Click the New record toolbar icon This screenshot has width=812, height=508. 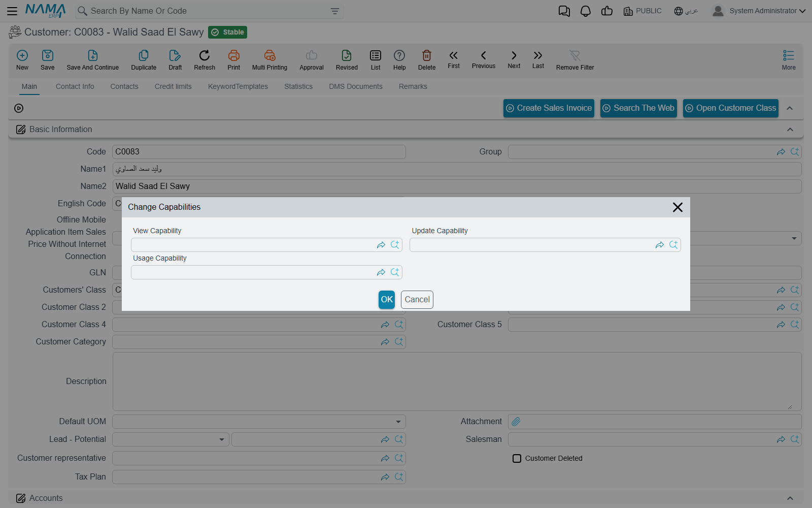click(22, 60)
